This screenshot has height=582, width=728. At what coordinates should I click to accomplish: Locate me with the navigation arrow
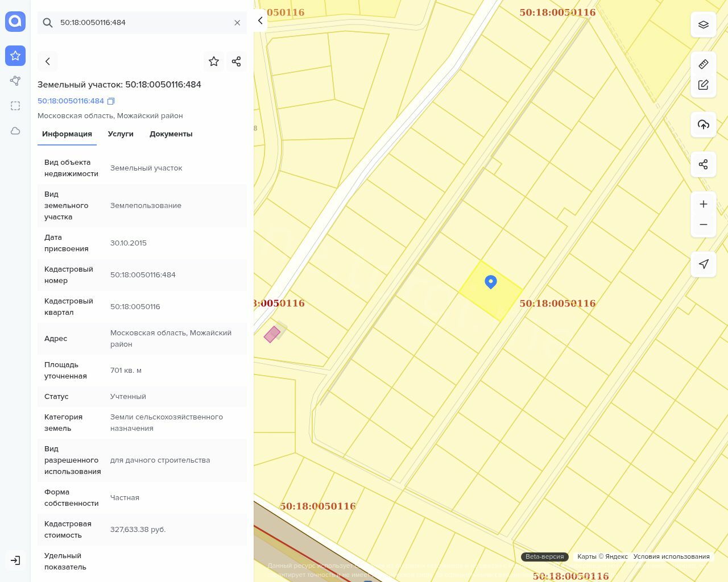[704, 264]
